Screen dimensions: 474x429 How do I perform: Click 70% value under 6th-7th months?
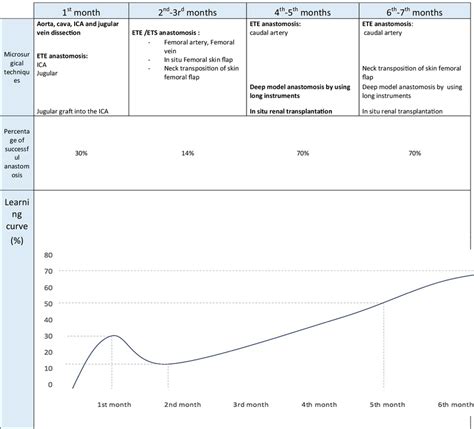click(x=415, y=153)
